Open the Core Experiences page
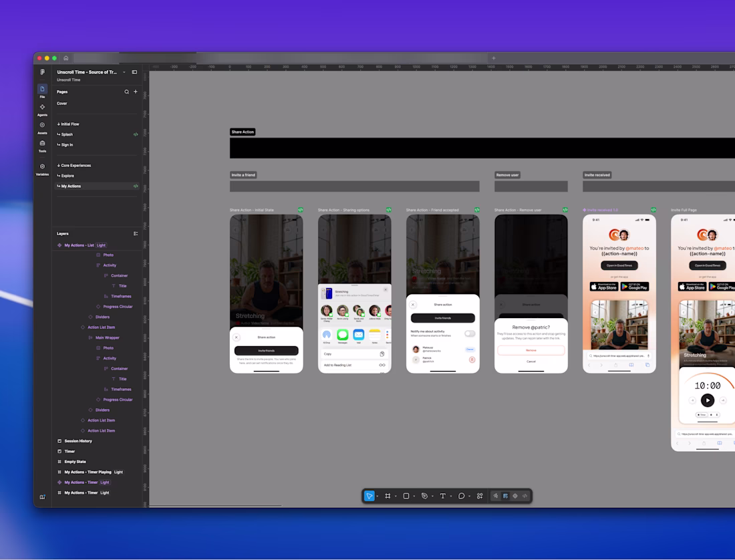 74,166
